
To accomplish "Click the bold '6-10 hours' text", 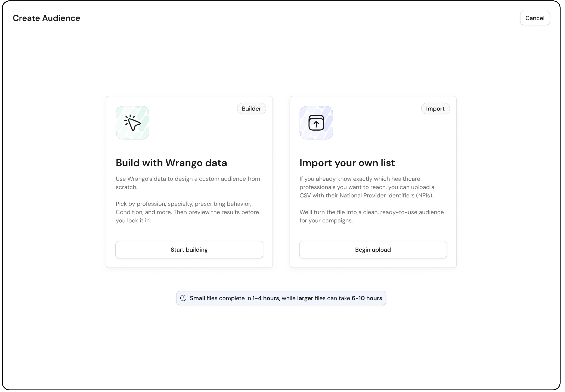I will [367, 298].
